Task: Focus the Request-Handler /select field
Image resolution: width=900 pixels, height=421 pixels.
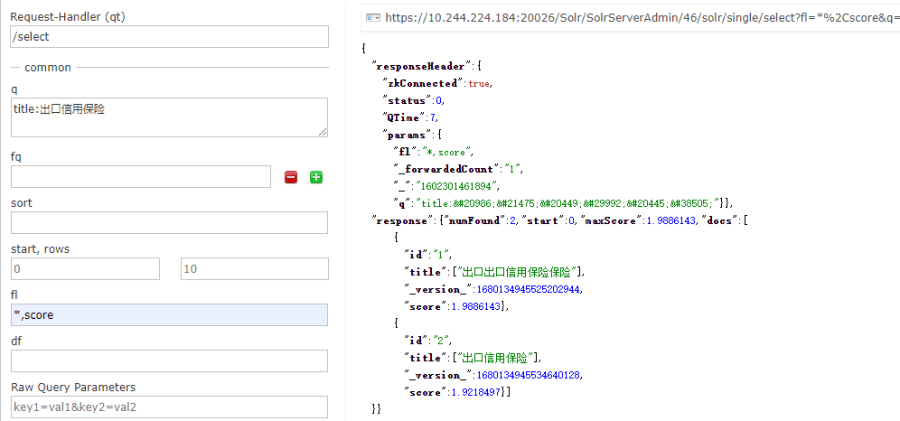Action: coord(169,37)
